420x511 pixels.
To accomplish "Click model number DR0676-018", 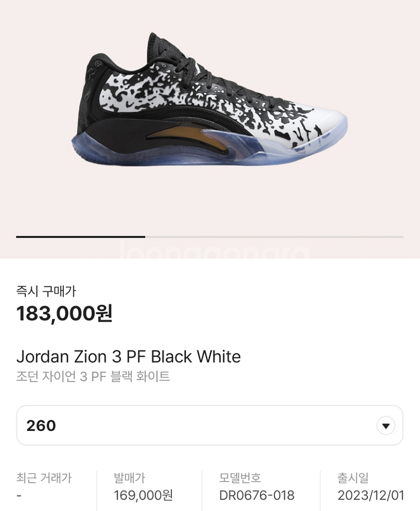I will (x=256, y=495).
